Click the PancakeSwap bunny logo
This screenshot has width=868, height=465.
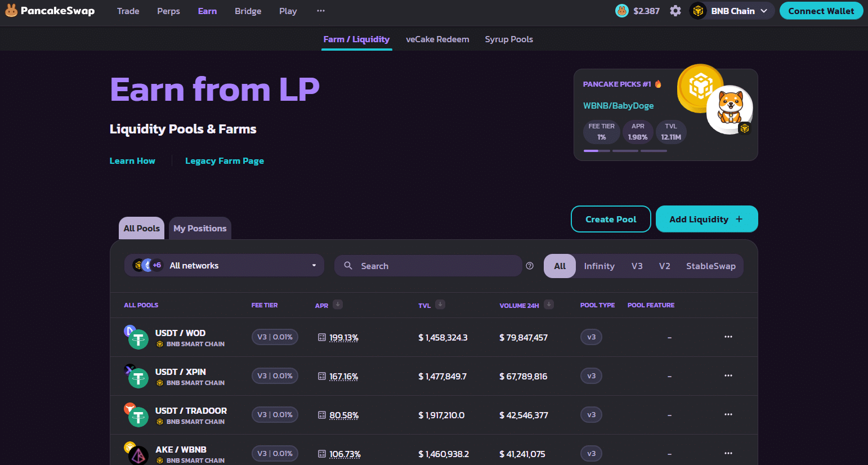[x=11, y=11]
